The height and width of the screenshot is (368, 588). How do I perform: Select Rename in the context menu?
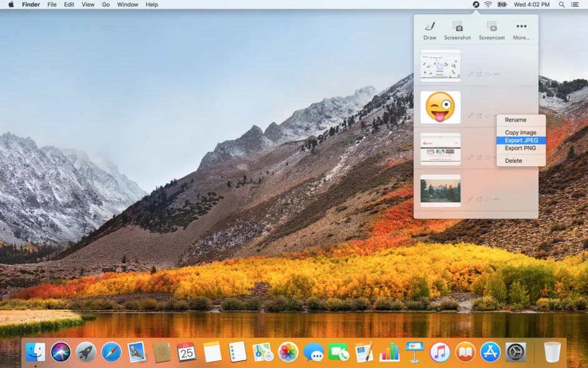pyautogui.click(x=516, y=120)
